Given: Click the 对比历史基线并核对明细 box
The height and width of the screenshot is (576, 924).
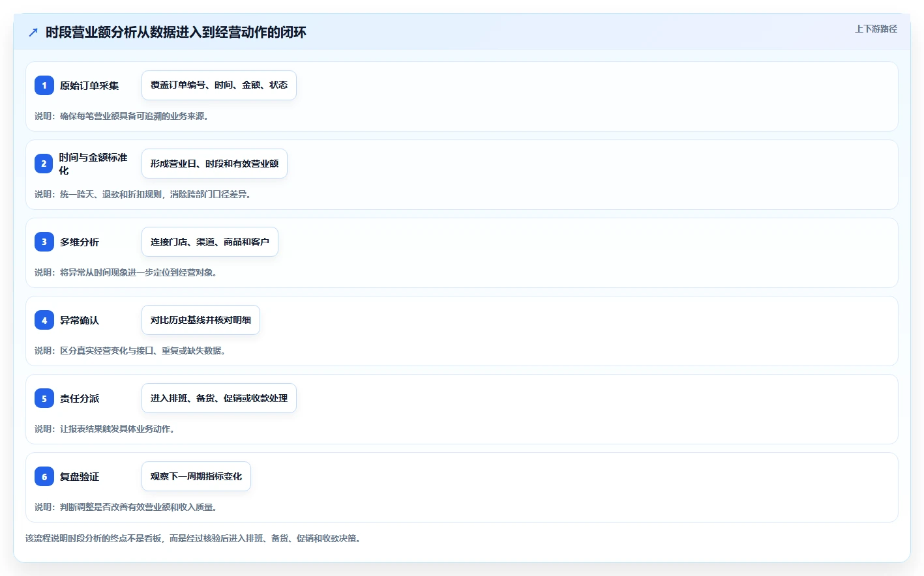Looking at the screenshot, I should point(201,320).
